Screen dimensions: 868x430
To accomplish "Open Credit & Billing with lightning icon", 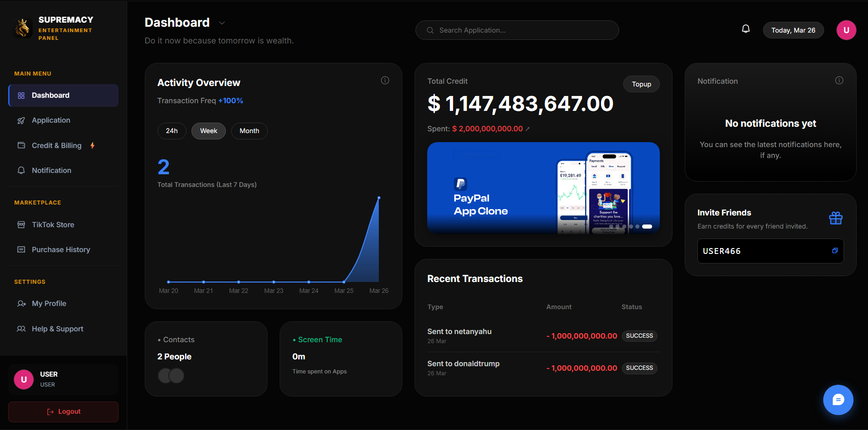I will click(x=21, y=145).
